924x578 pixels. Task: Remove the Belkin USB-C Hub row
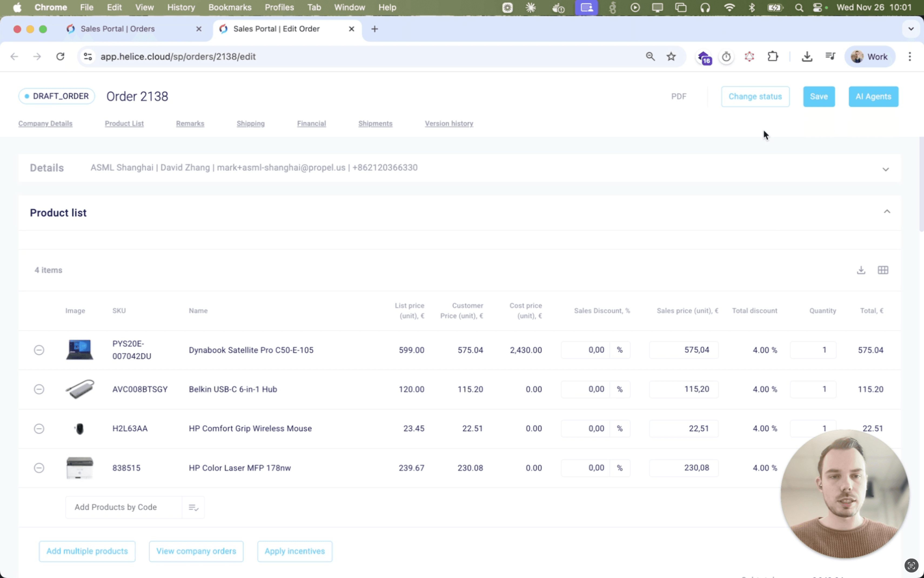pyautogui.click(x=39, y=389)
